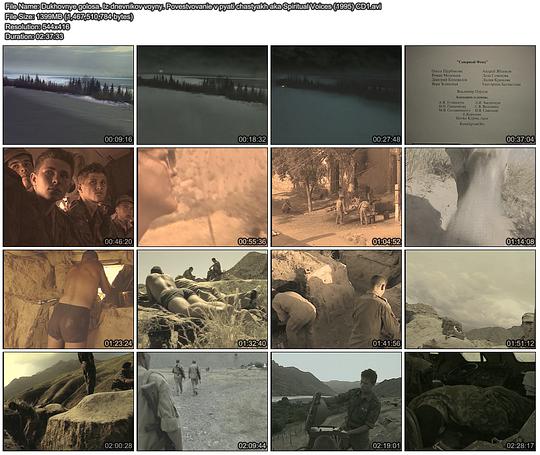540x455 pixels.
Task: Select the soldiers' faces frame at 00:46:20
Action: point(68,197)
